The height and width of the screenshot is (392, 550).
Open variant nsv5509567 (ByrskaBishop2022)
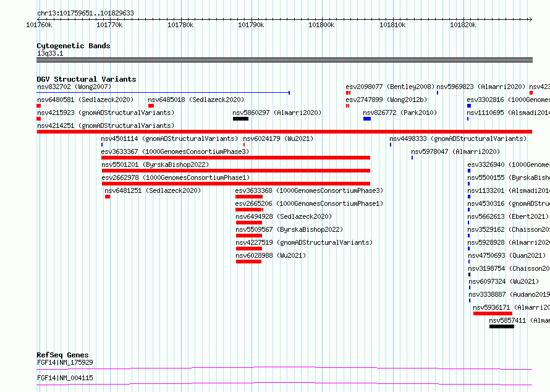(289, 229)
